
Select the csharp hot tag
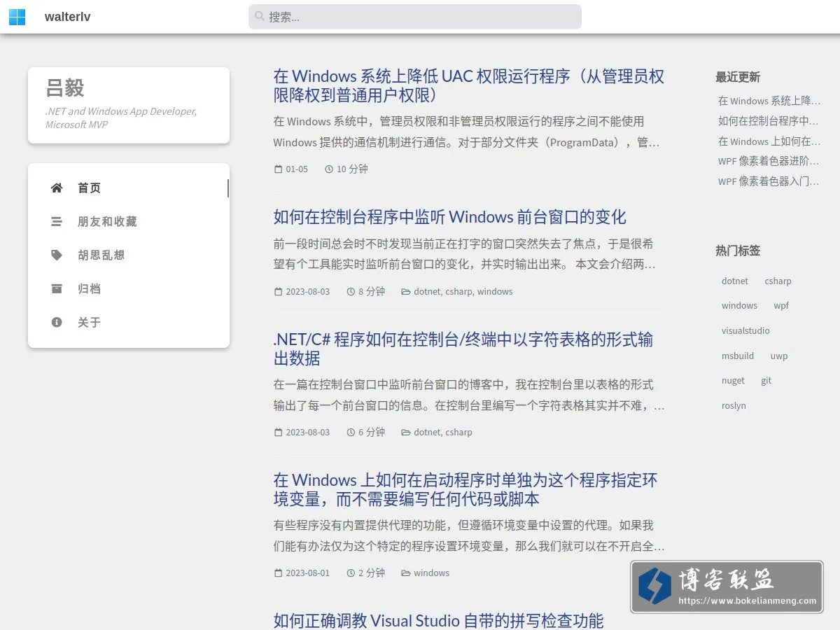click(x=778, y=281)
